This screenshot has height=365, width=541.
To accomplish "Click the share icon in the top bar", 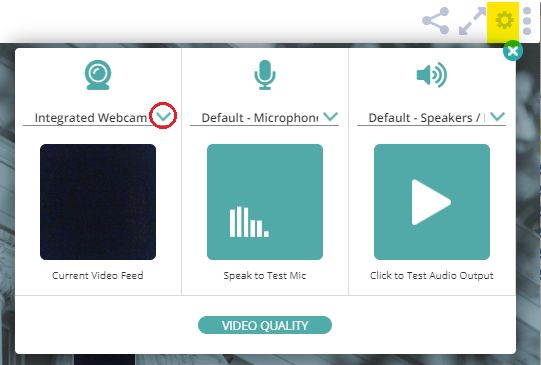I will pyautogui.click(x=436, y=21).
